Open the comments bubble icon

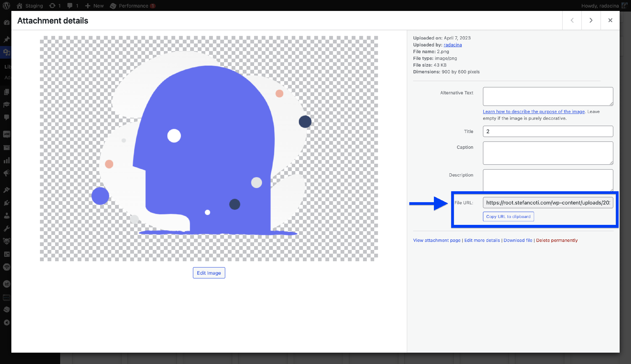70,5
